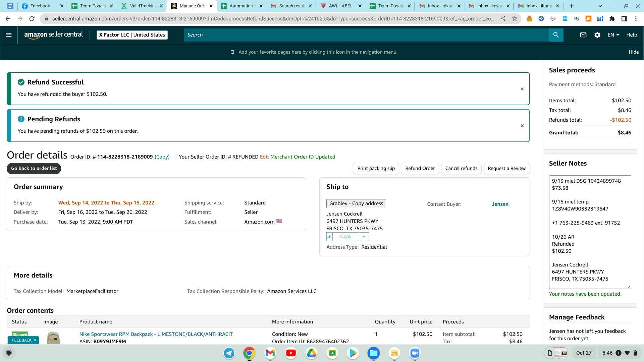Screen dimensions: 644x362
Task: Contact buyer Jensen link
Action: point(500,204)
